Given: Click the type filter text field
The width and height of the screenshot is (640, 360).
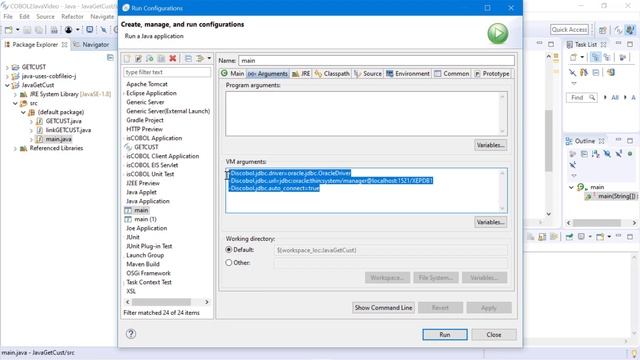Looking at the screenshot, I should (167, 72).
